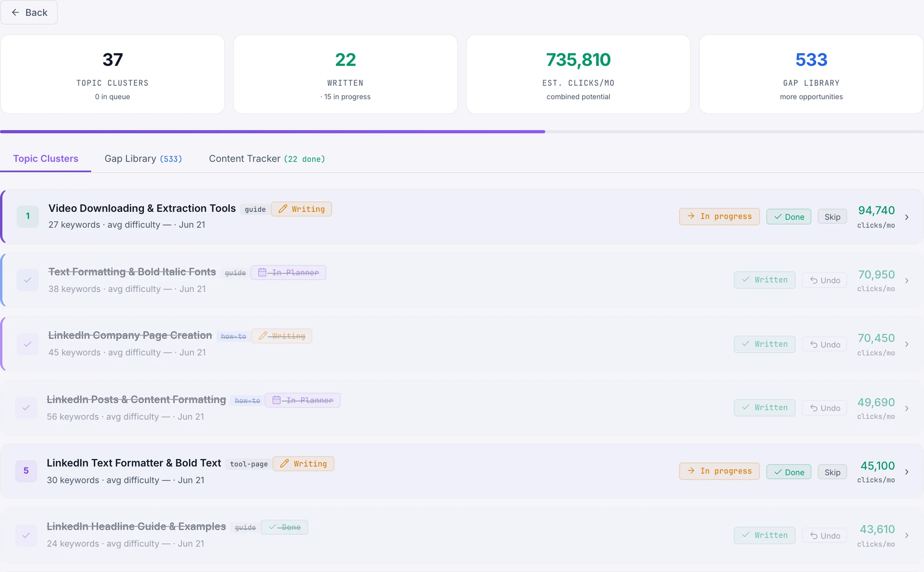Click Written status on LinkedIn Headline Guide row
Image resolution: width=924 pixels, height=572 pixels.
tap(765, 535)
